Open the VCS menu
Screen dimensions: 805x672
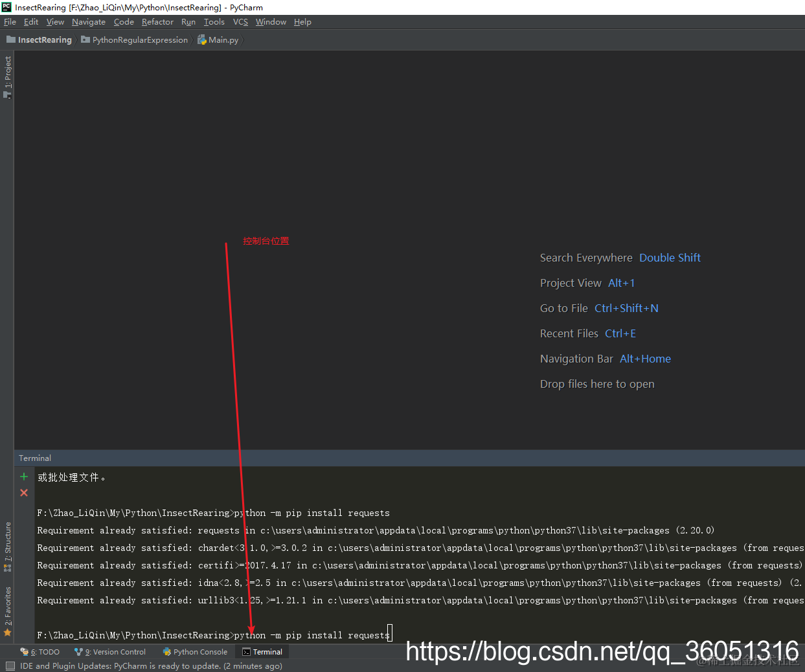point(240,22)
